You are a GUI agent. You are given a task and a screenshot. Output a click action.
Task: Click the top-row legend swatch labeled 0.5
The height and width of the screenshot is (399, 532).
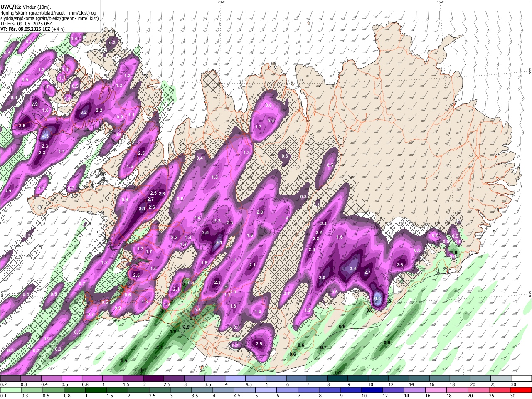(x=71, y=379)
